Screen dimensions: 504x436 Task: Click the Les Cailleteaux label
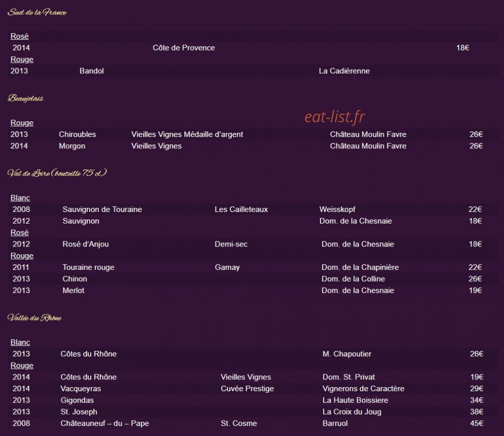pos(241,209)
